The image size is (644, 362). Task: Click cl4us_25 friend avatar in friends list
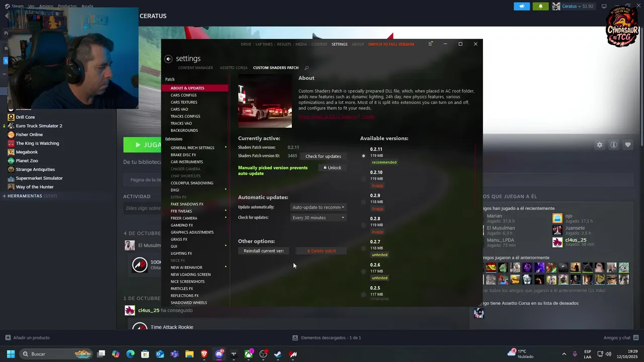[557, 242]
